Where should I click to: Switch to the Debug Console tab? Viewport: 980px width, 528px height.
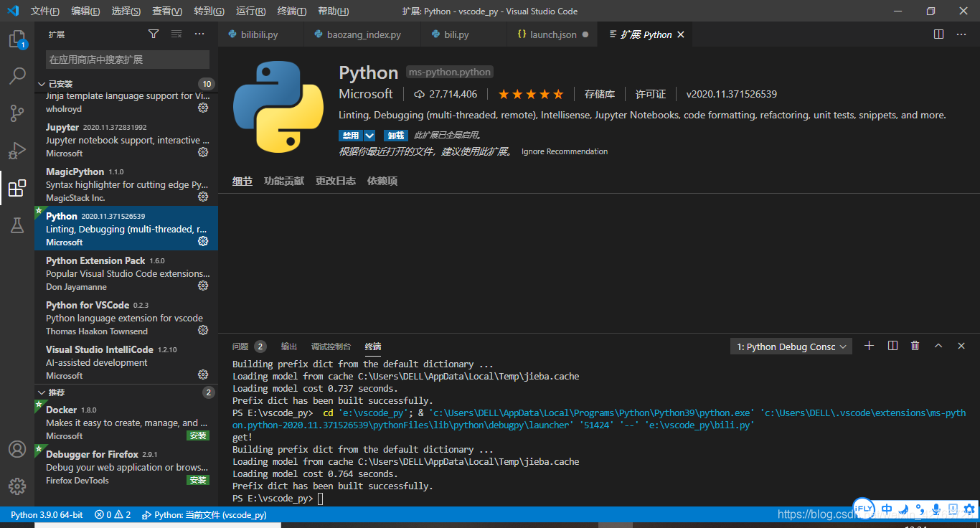[331, 346]
